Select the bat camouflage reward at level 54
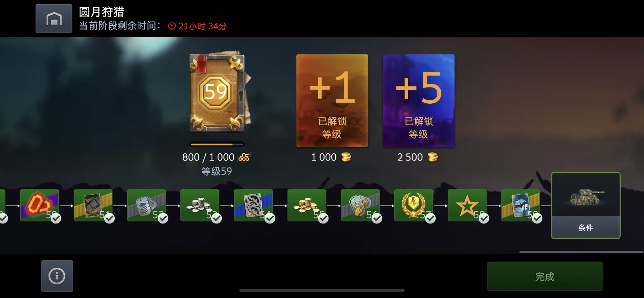The width and height of the screenshot is (644, 298). 253,205
